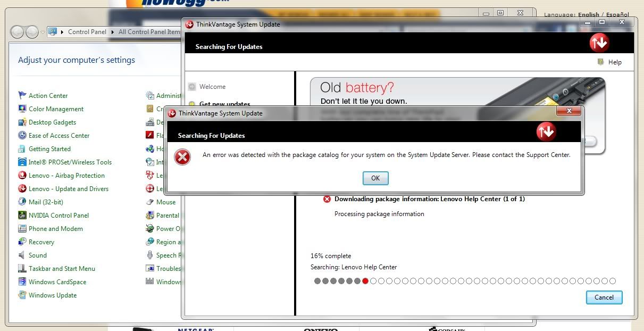Launch the Desktop Gadgets icon

tap(22, 122)
